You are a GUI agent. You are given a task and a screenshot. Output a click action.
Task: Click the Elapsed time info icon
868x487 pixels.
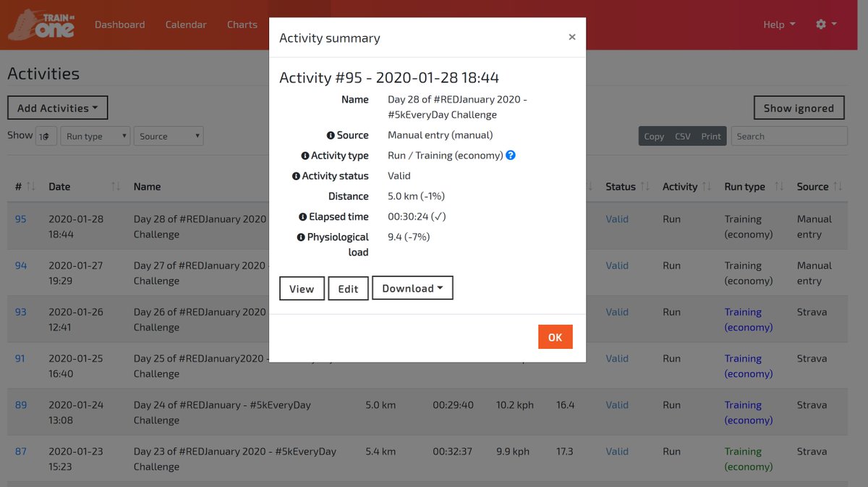click(x=302, y=216)
